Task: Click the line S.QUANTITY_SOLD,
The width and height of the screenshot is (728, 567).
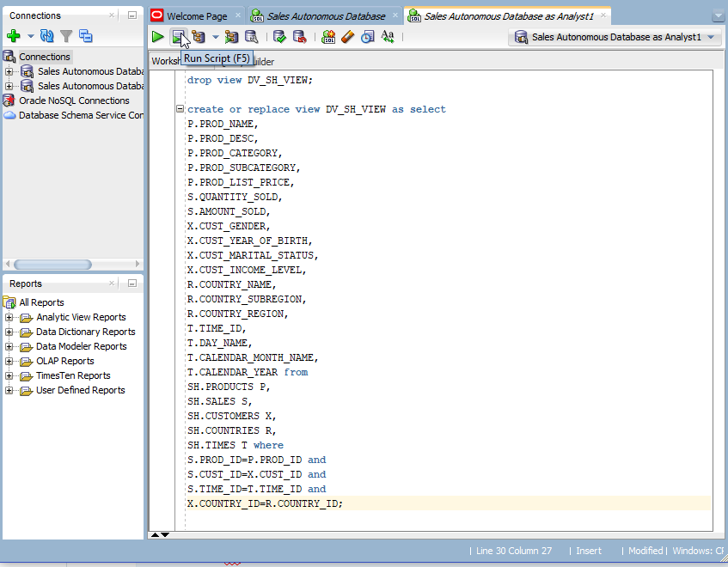Action: [235, 197]
